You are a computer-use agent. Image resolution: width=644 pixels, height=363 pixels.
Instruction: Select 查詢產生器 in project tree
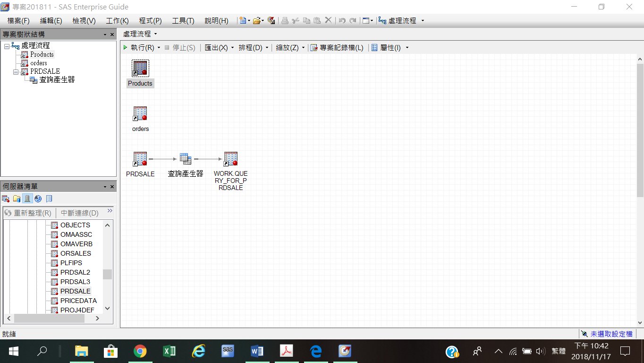pos(57,80)
